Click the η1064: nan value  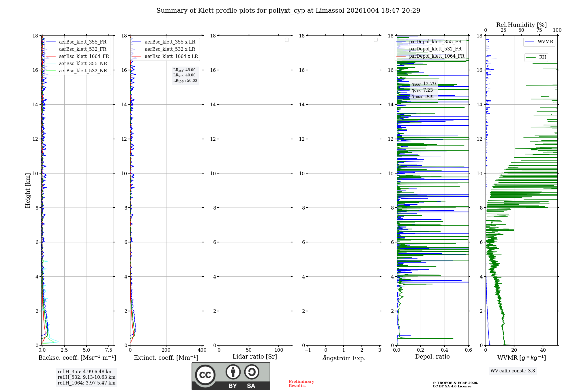(x=422, y=96)
